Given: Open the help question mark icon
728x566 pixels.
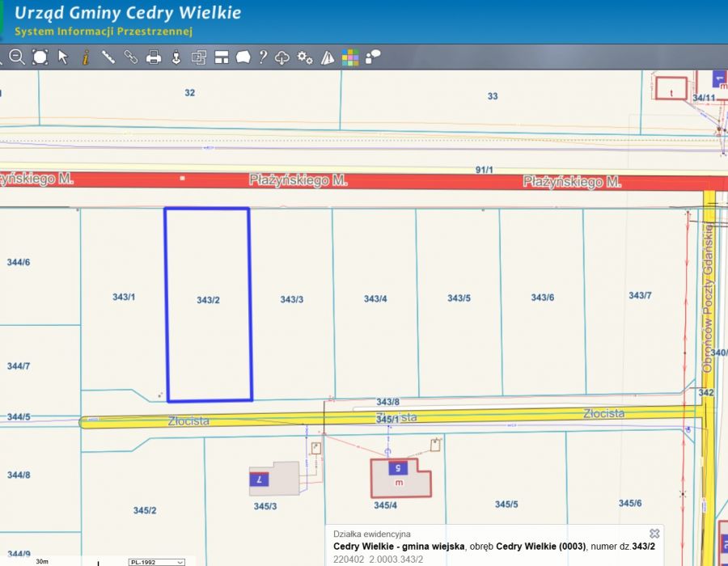Looking at the screenshot, I should click(x=263, y=57).
